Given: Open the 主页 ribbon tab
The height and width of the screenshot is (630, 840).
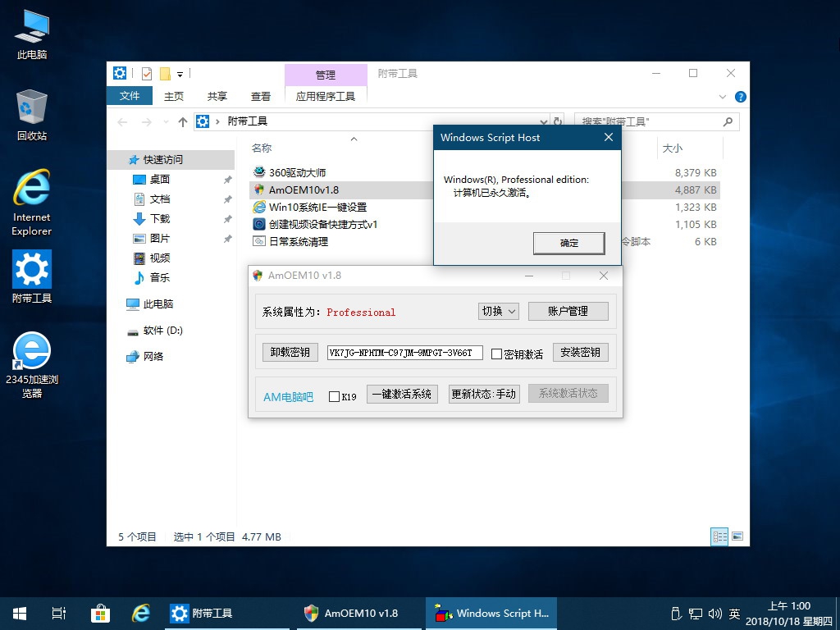Looking at the screenshot, I should [174, 97].
